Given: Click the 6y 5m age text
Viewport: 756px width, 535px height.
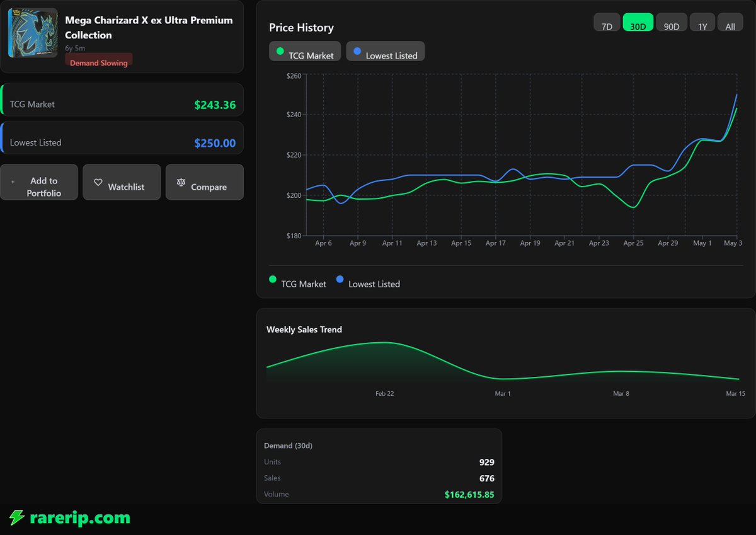Looking at the screenshot, I should tap(74, 48).
